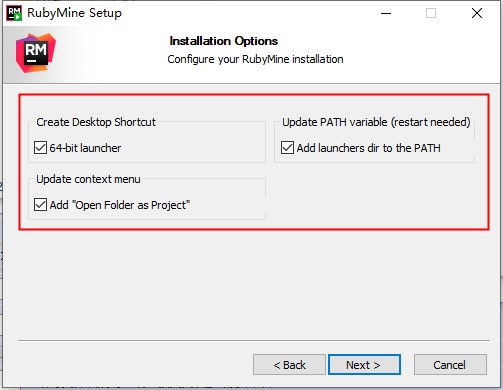
Task: Uncheck the 64-bit launcher checkbox
Action: (x=40, y=147)
